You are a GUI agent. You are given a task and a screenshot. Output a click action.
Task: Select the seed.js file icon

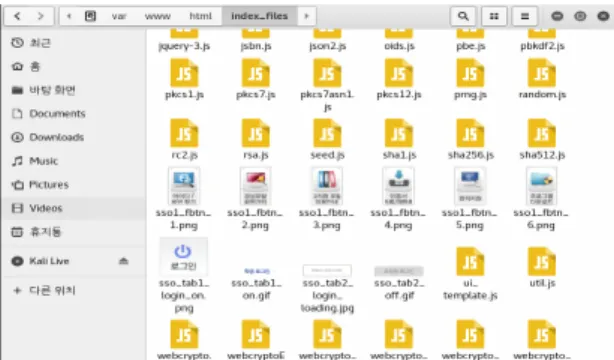coord(327,133)
